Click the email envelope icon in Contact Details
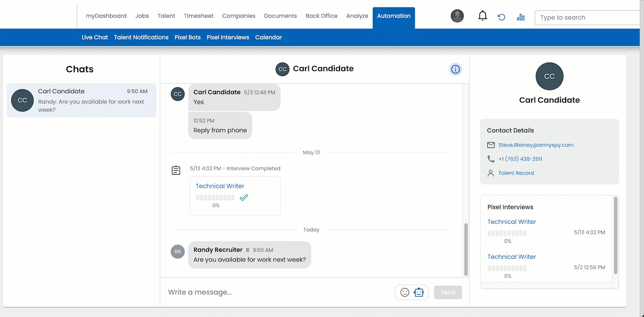 (x=491, y=145)
